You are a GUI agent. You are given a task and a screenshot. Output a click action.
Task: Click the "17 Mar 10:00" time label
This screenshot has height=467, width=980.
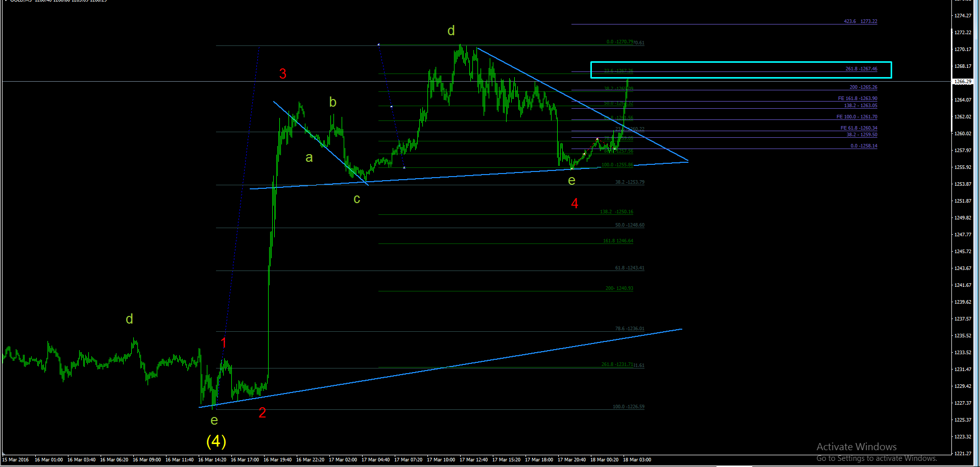coord(441,460)
